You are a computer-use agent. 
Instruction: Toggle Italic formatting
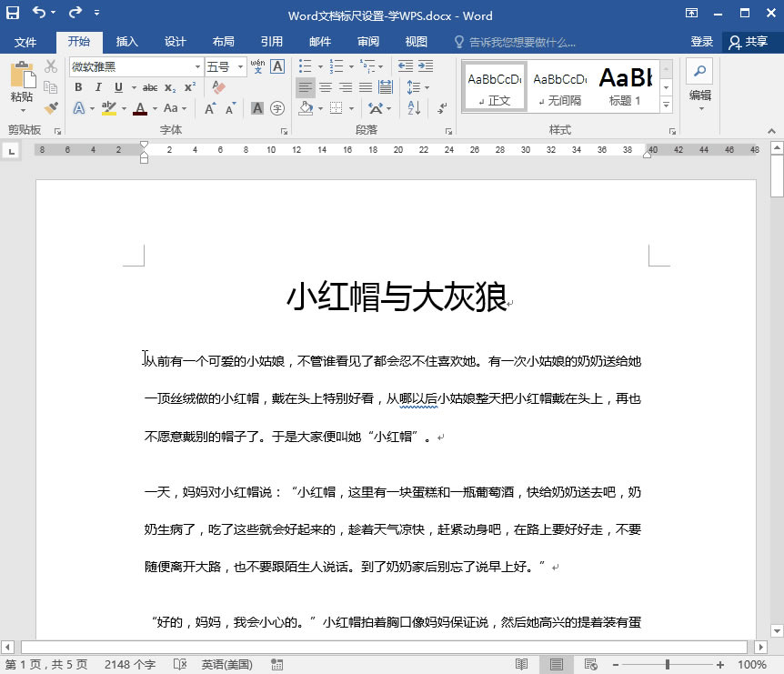coord(98,87)
